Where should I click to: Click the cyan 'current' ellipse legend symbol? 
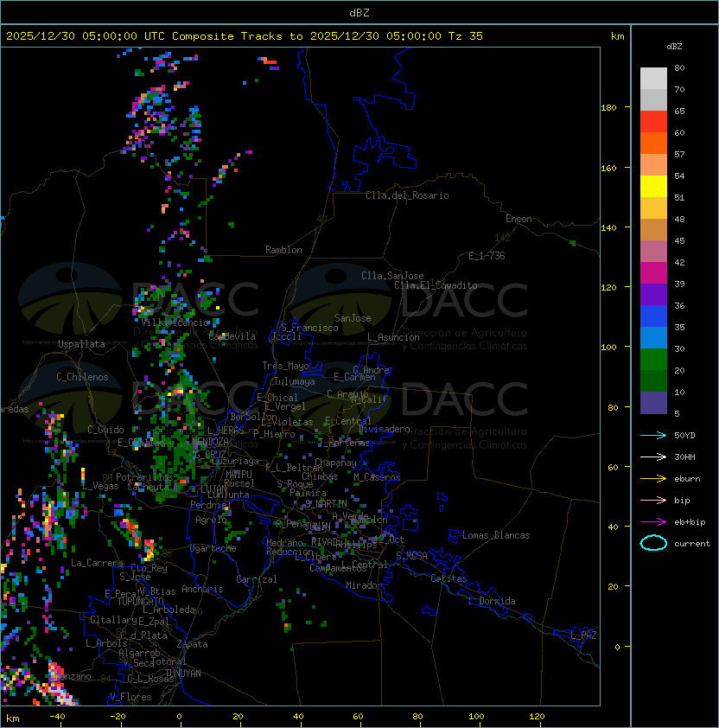653,543
